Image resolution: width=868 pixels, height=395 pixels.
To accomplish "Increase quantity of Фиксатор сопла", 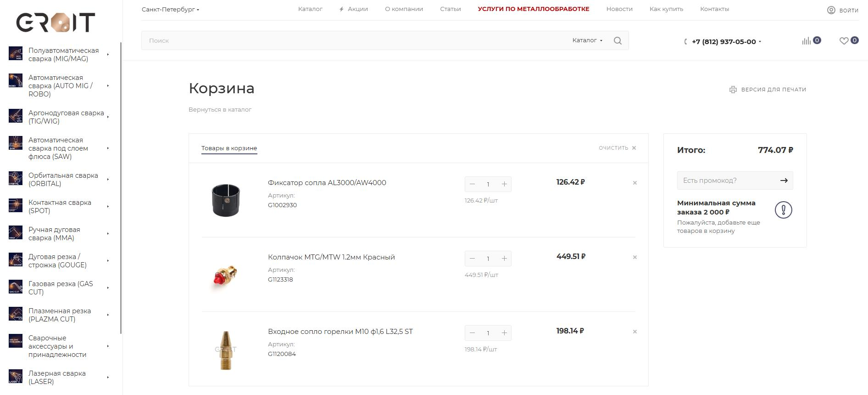I will [x=504, y=184].
